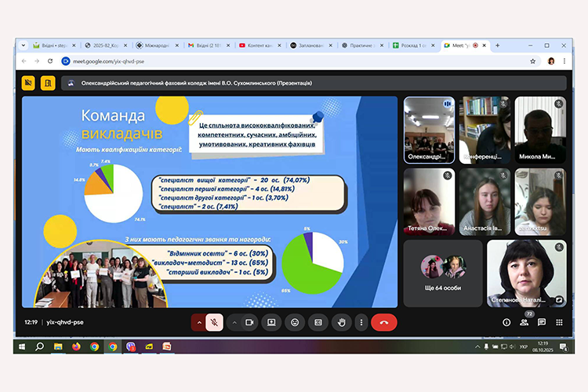Start screen presentation with present button
Image resolution: width=588 pixels, height=392 pixels.
(271, 322)
